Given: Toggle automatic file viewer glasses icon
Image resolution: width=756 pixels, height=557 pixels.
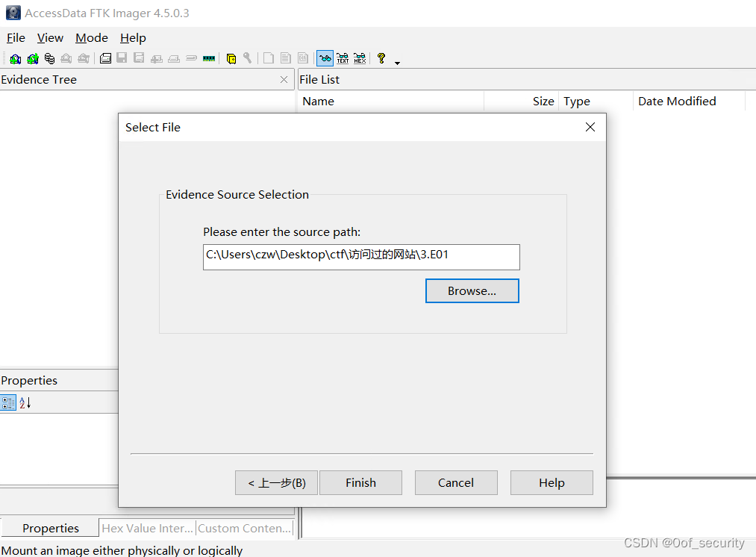Looking at the screenshot, I should click(325, 58).
